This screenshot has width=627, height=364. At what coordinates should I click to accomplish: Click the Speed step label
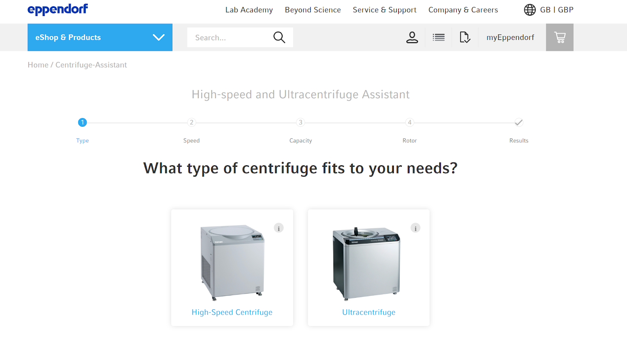coord(192,141)
